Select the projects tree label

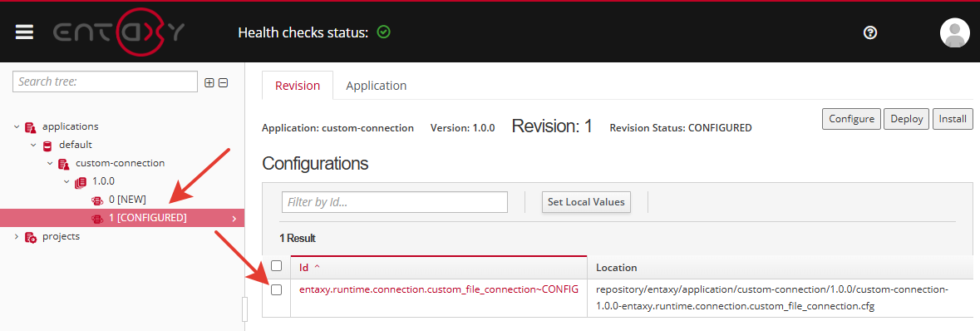[62, 236]
